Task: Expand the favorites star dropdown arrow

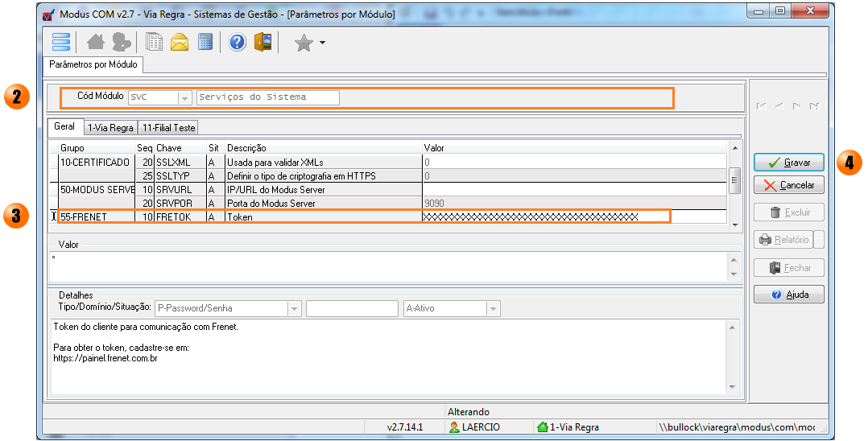Action: [322, 43]
